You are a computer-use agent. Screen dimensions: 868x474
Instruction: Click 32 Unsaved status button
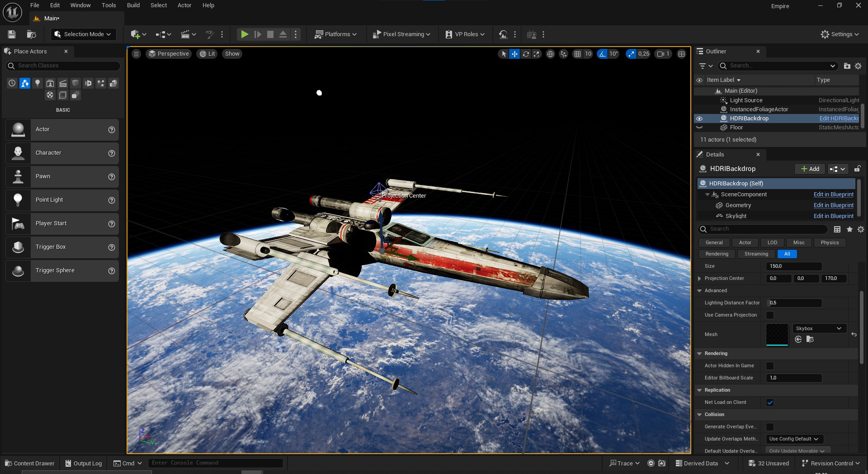pos(769,464)
